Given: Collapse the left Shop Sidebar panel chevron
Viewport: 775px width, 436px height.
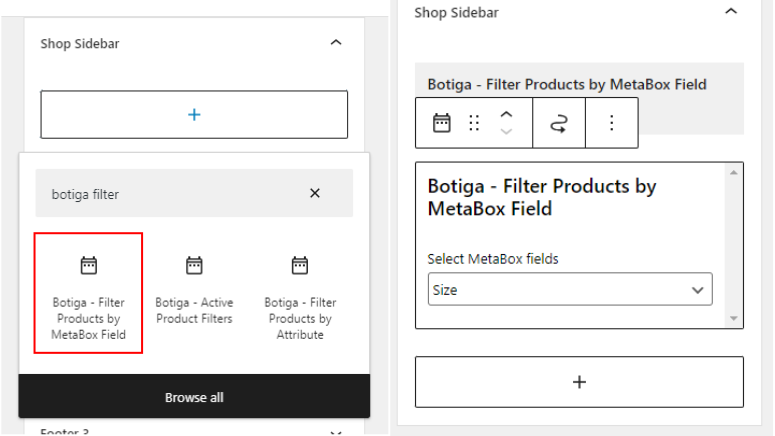Looking at the screenshot, I should click(336, 43).
